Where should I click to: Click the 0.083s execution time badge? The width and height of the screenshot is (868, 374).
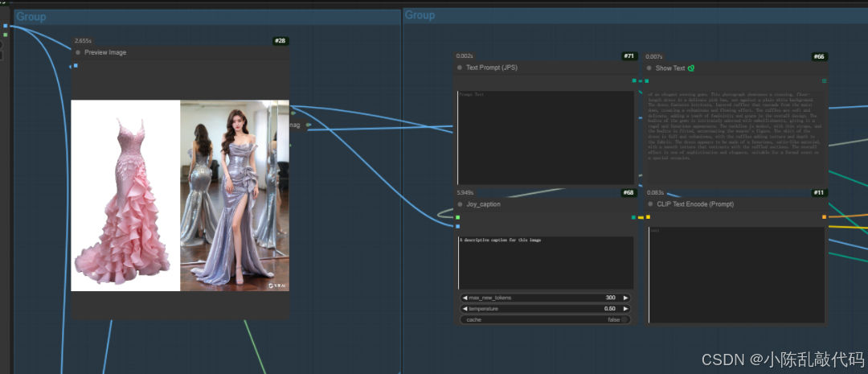pos(656,193)
